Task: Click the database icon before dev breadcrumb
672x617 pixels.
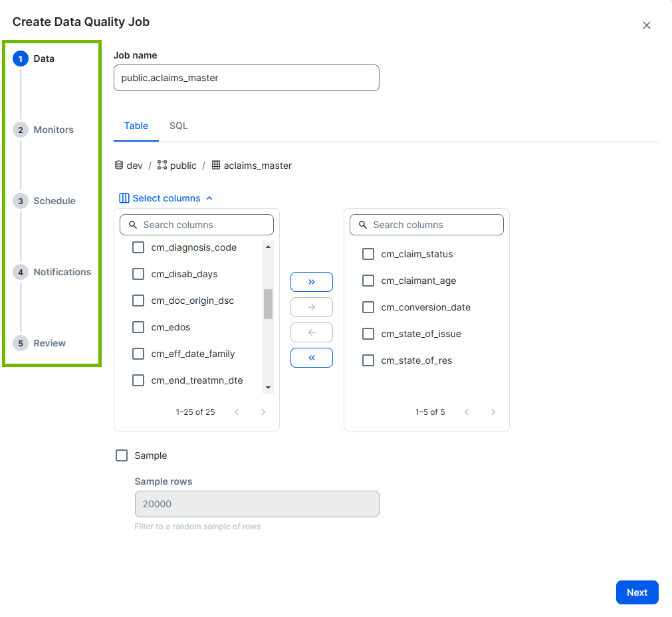Action: 121,165
